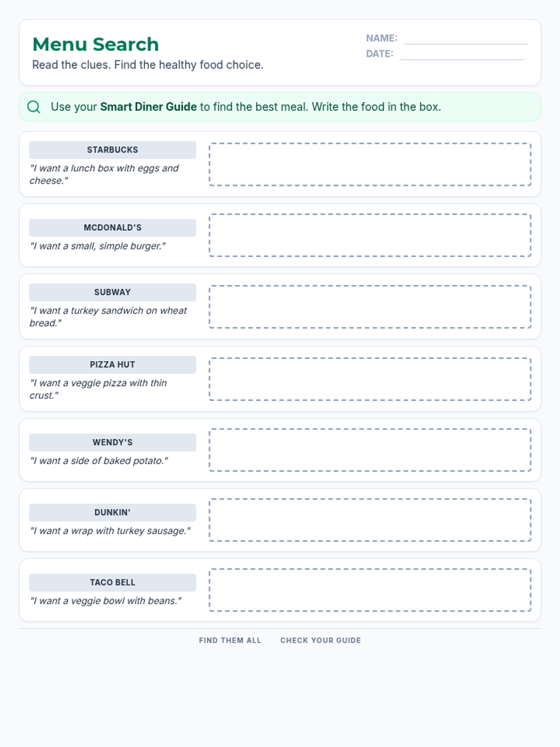The image size is (560, 747).
Task: Select the WENDY'S label header
Action: [112, 443]
